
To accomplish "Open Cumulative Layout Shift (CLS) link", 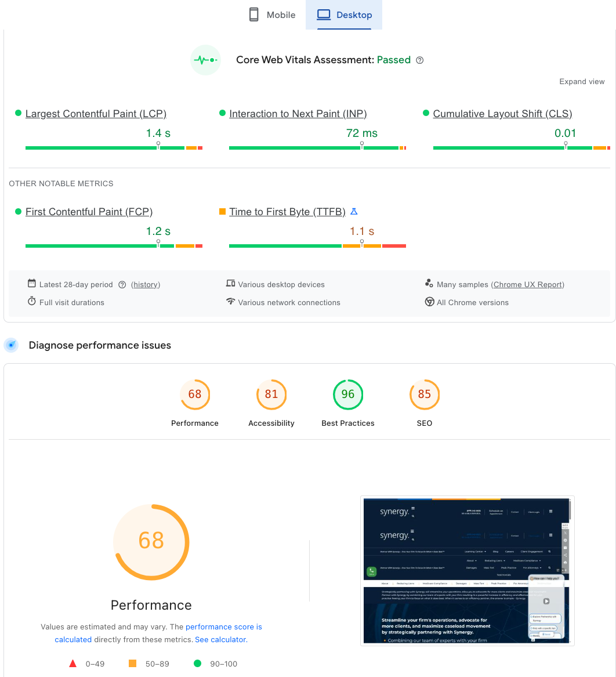I will [502, 114].
